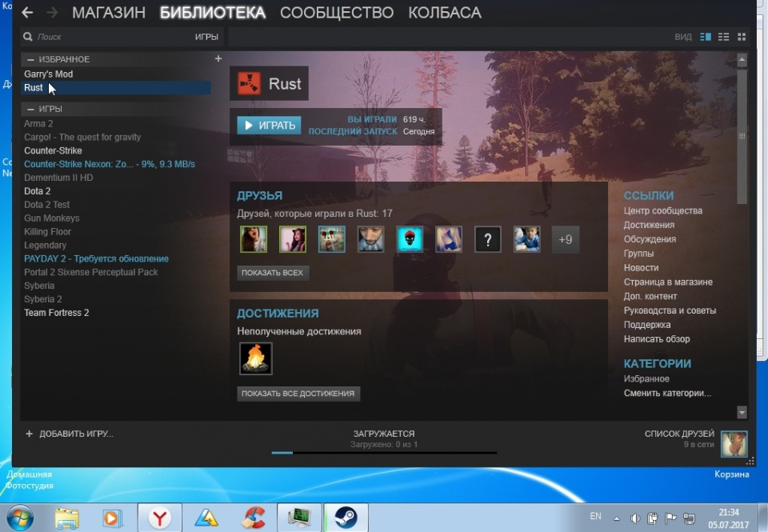Screen dimensions: 768x532
Task: Select Team Fortress 2 in the games list
Action: [x=56, y=313]
